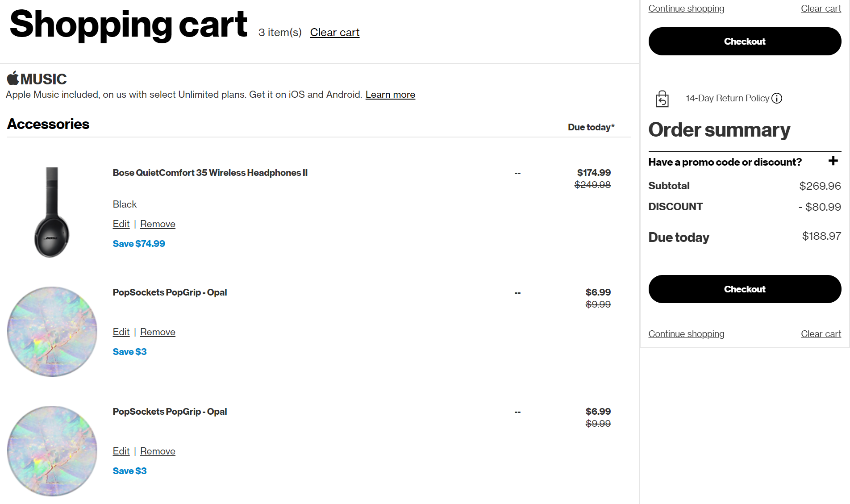Click Continue shopping below order summary
The height and width of the screenshot is (504, 850).
coord(686,334)
